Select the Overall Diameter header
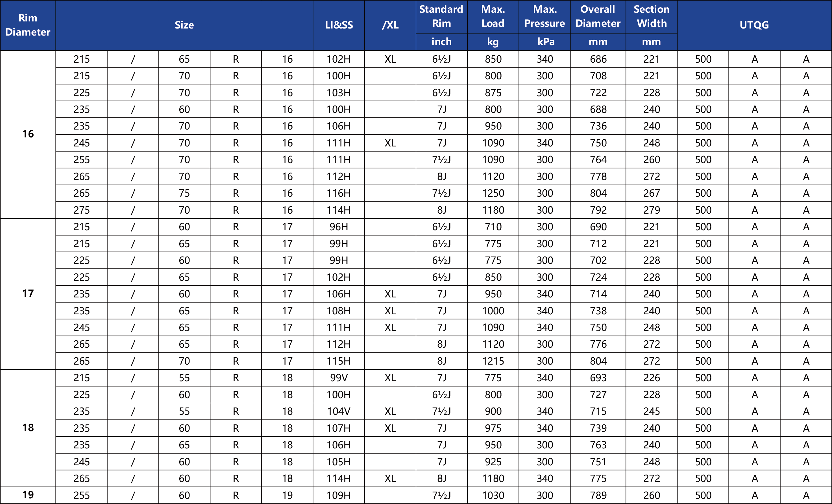The width and height of the screenshot is (832, 504). (598, 17)
